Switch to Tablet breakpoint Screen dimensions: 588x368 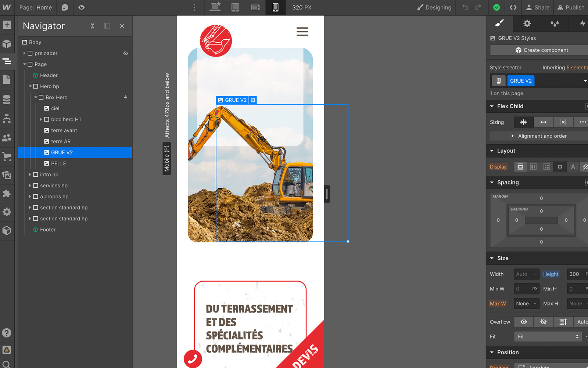coord(235,7)
